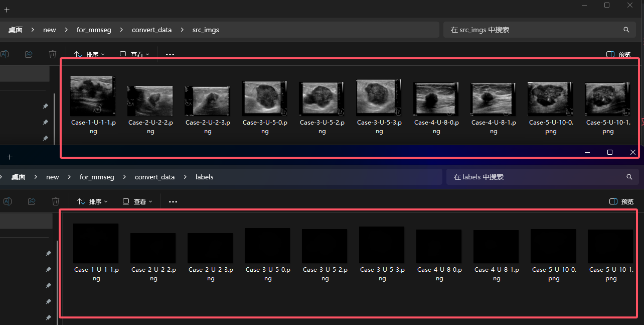The width and height of the screenshot is (644, 325).
Task: Go to for_mmseg in labels breadcrumb
Action: pyautogui.click(x=97, y=177)
